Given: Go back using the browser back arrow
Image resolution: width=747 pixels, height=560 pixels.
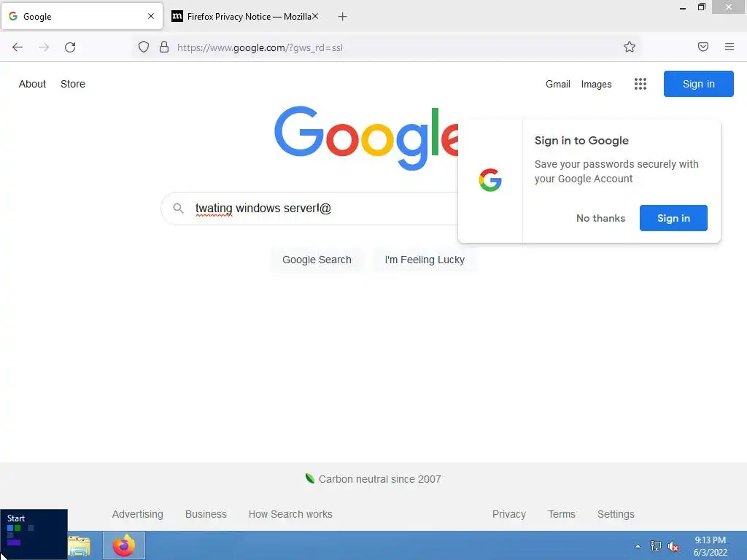Looking at the screenshot, I should tap(18, 47).
